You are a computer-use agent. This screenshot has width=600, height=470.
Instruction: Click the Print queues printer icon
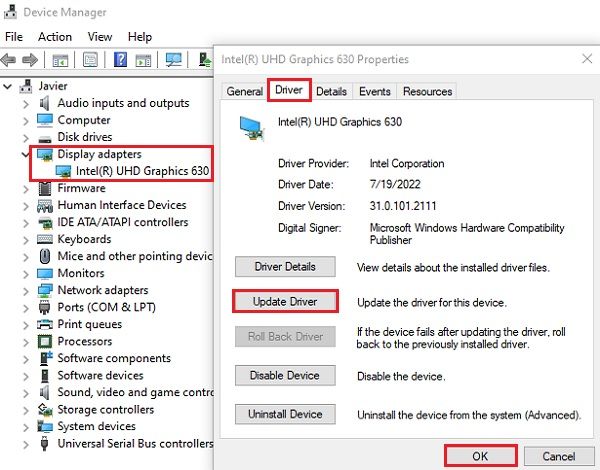pos(45,325)
